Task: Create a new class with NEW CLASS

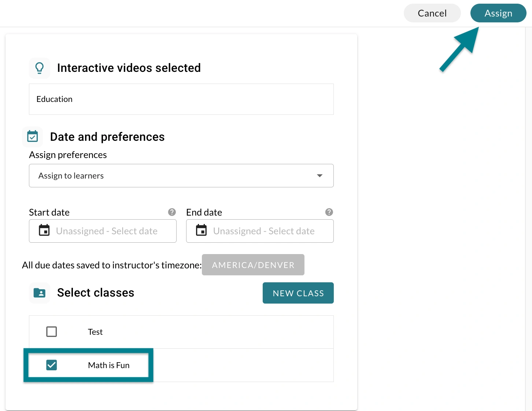Action: click(298, 293)
